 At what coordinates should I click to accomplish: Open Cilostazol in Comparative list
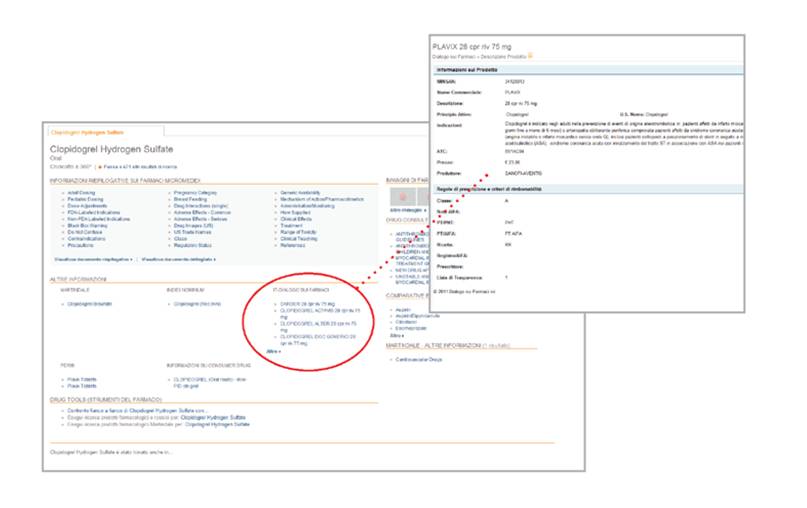[406, 322]
